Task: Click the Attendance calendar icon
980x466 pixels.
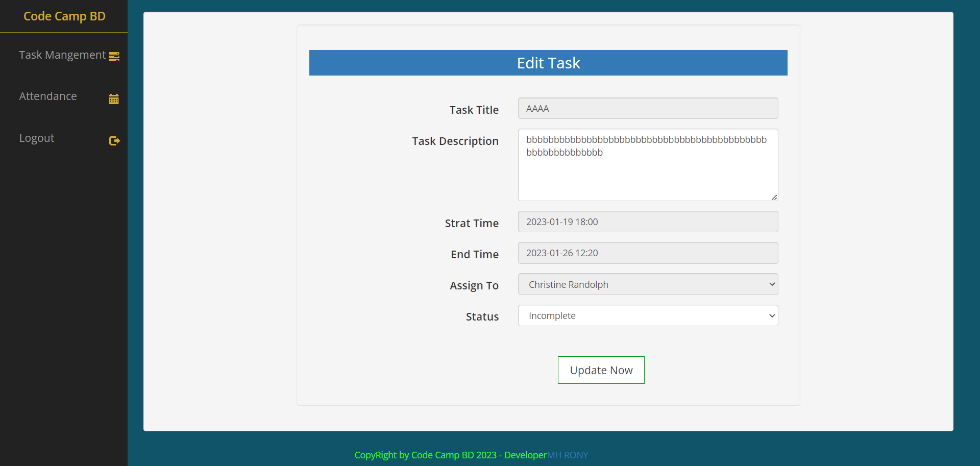Action: [113, 99]
